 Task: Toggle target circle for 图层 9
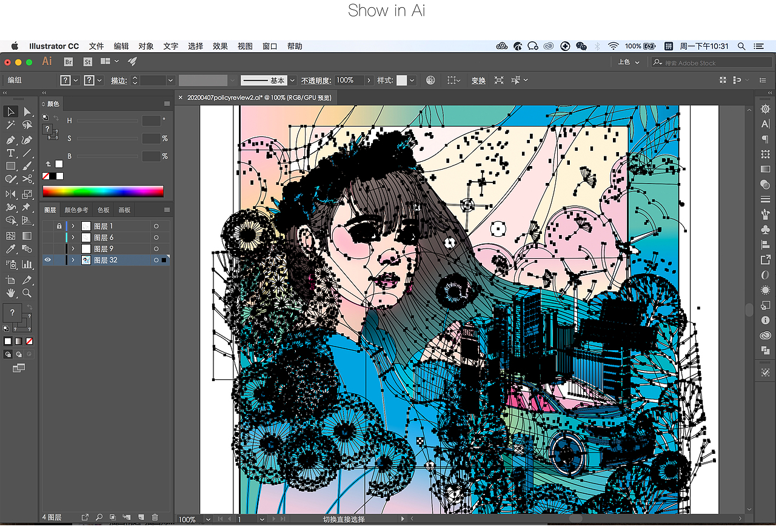(x=156, y=248)
